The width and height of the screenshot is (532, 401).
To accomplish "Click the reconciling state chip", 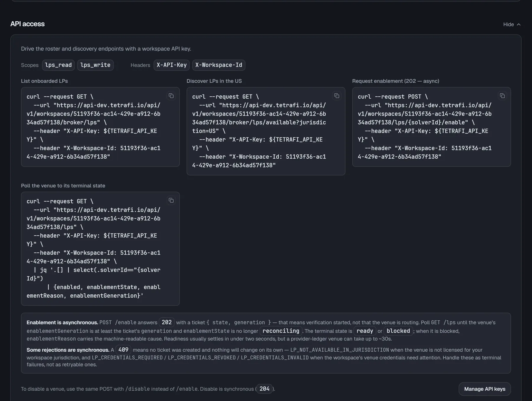I will (x=281, y=331).
